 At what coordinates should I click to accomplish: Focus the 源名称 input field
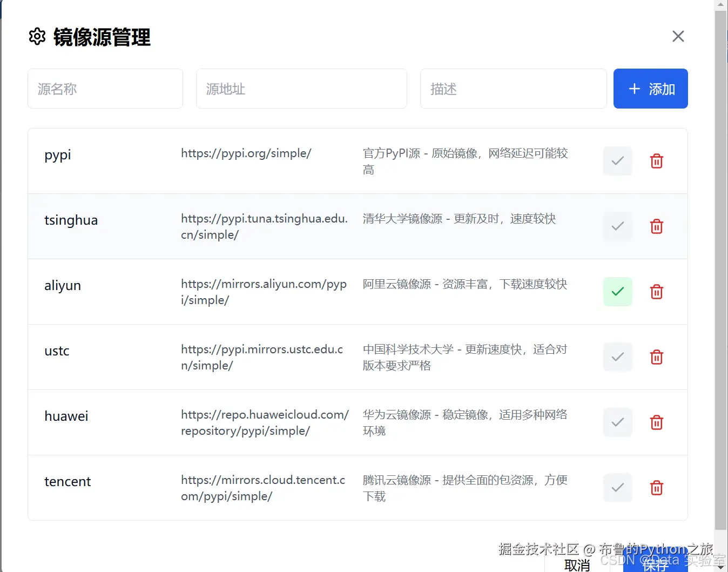(105, 89)
